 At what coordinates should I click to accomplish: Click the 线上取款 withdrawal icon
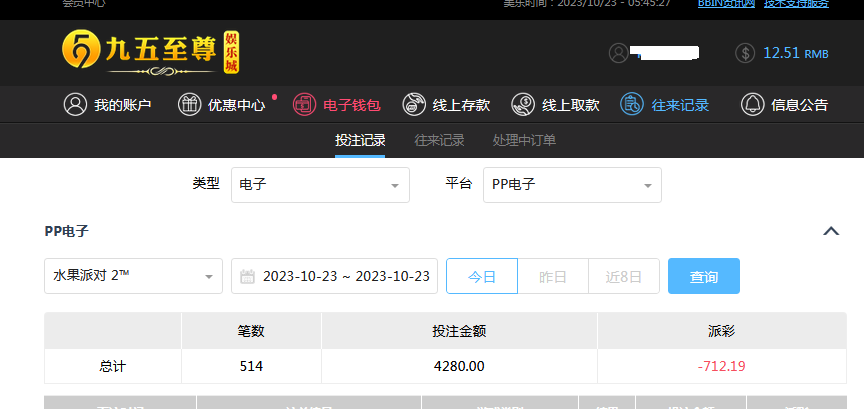coord(523,104)
